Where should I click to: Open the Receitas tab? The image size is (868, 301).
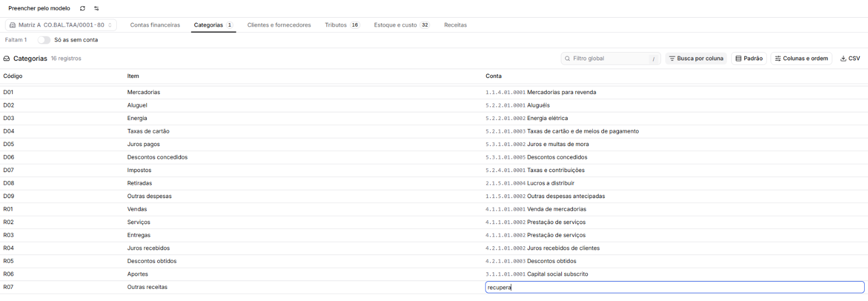pos(456,25)
